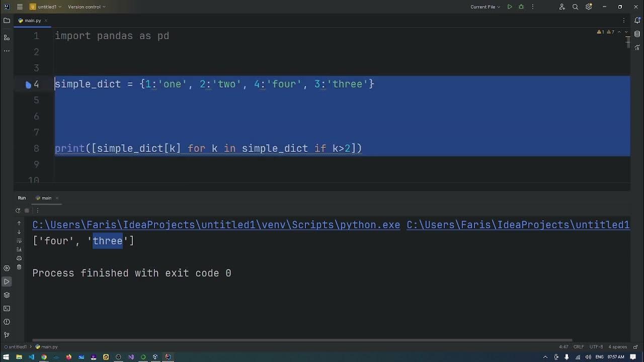Viewport: 644px width, 362px height.
Task: Open the Git tool window icon
Action: (7, 335)
